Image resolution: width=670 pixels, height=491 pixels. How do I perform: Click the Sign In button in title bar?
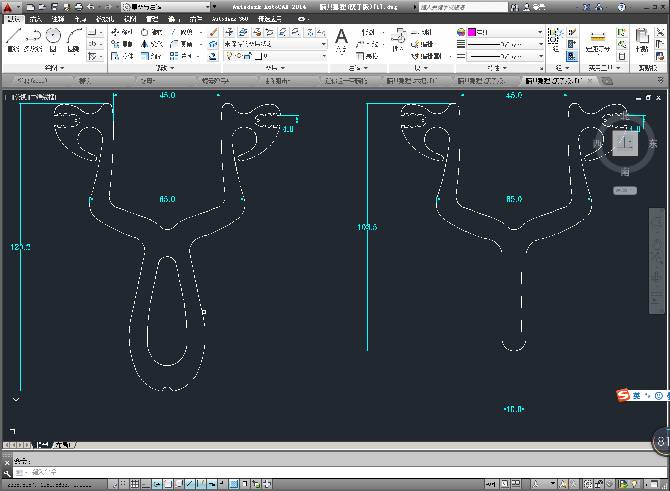[x=535, y=7]
